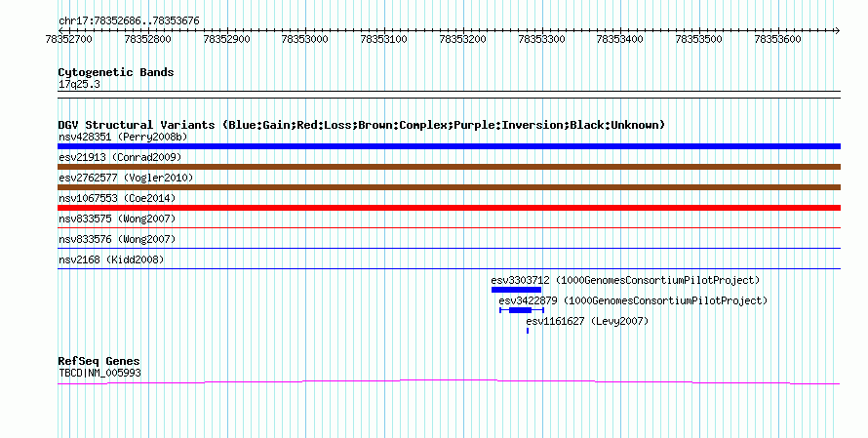
Task: Select the 17q25.3 cytogenetic band bar
Action: point(449,95)
